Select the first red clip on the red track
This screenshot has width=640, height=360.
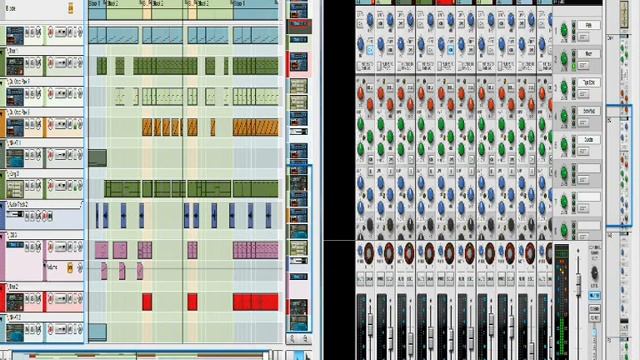(147, 302)
